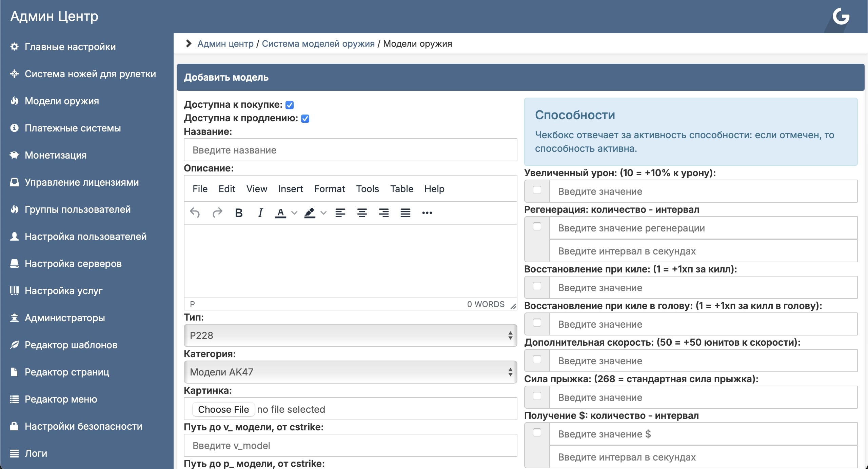Click the Название input field
The image size is (868, 469).
(x=350, y=150)
